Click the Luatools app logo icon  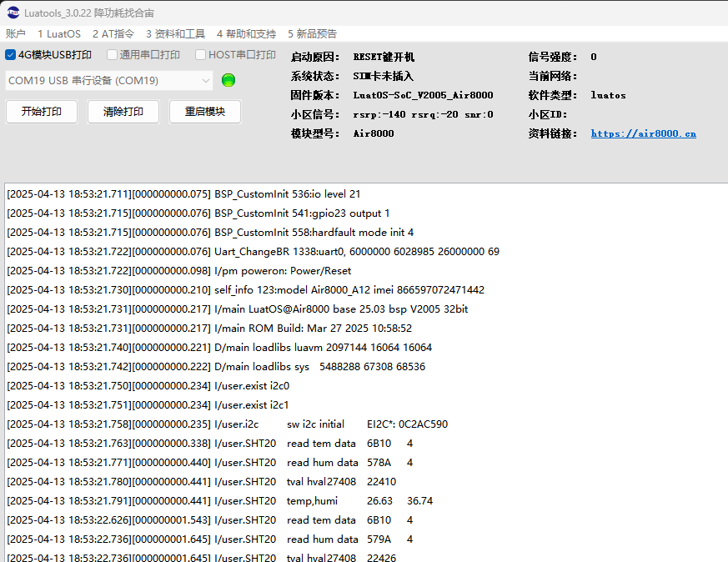13,13
